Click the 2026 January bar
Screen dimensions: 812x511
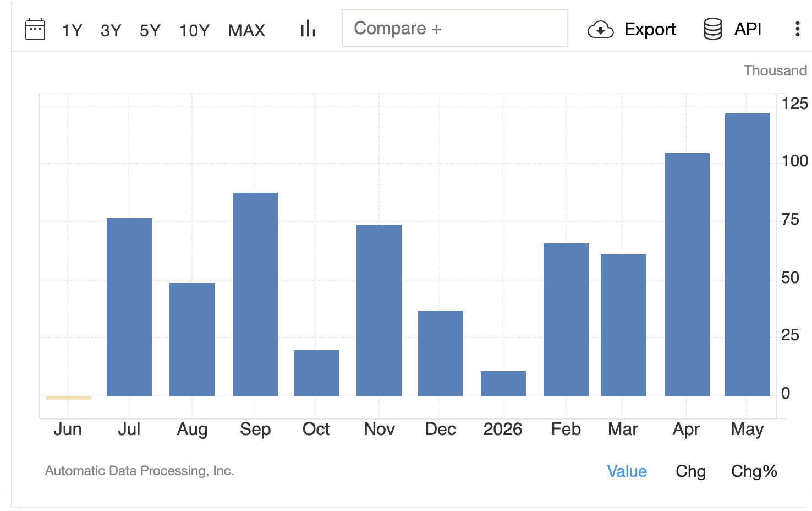[503, 384]
